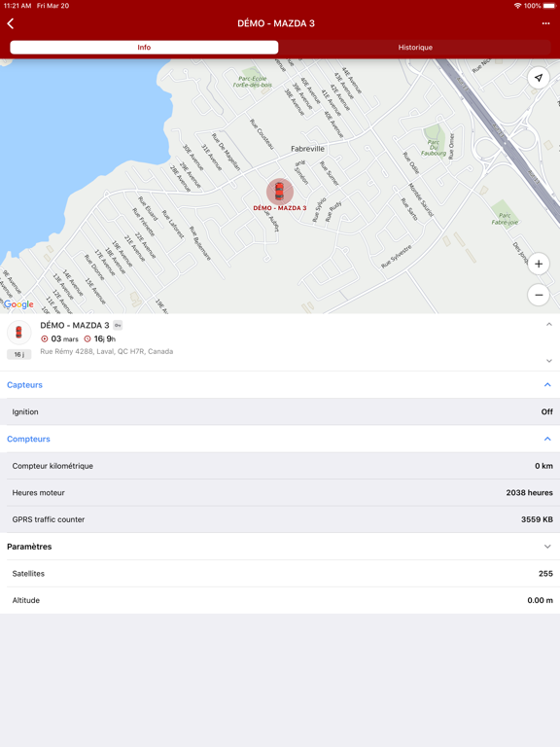The height and width of the screenshot is (747, 560).
Task: Tap the 2038 heures value
Action: 529,492
